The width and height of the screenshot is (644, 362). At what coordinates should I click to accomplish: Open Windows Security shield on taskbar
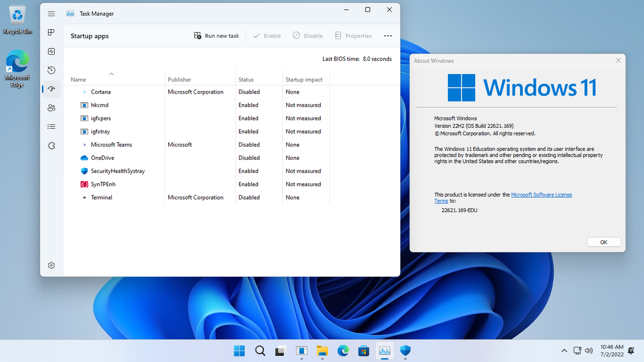(x=406, y=351)
